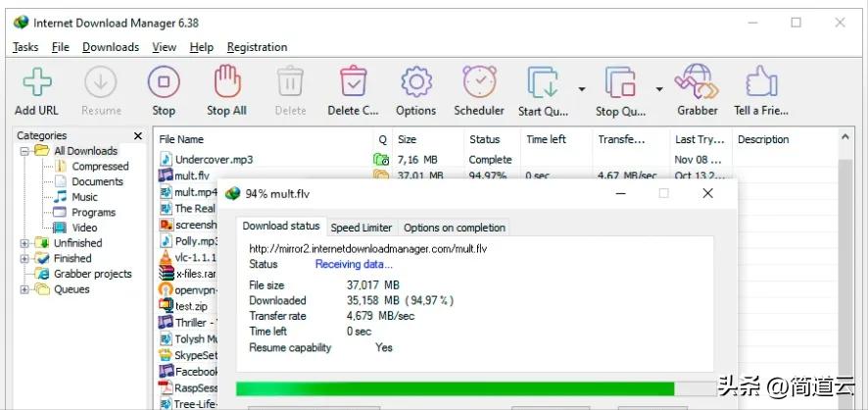Open the Downloads menu
The width and height of the screenshot is (868, 410).
pos(111,47)
